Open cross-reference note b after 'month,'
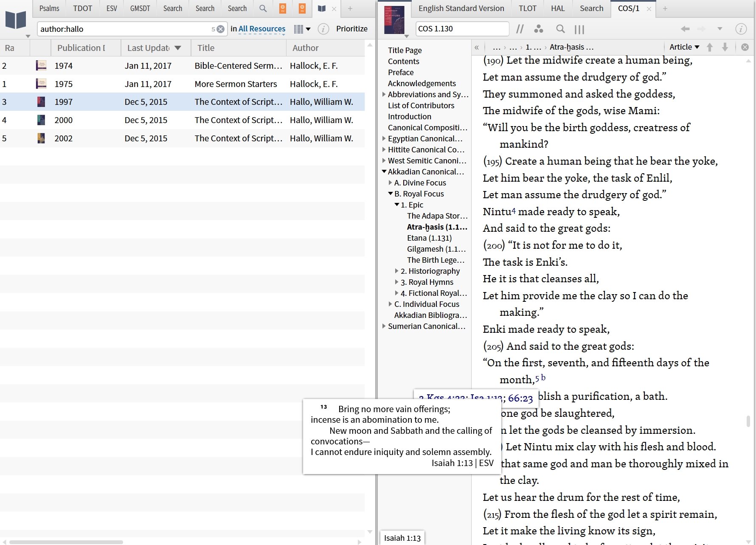The image size is (756, 545). pos(543,377)
